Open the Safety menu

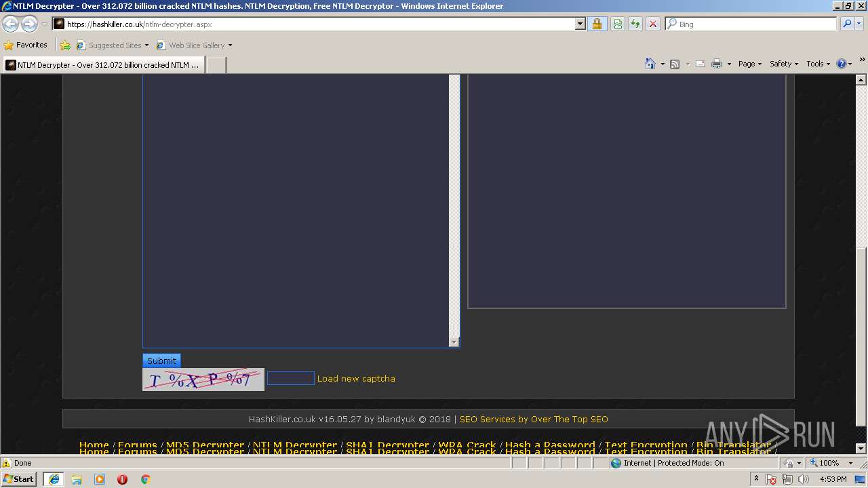tap(784, 64)
